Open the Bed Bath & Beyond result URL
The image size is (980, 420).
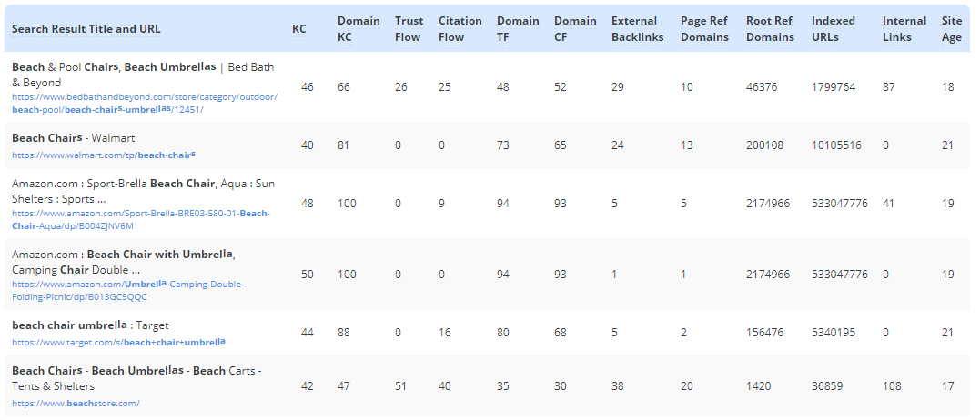pyautogui.click(x=145, y=97)
